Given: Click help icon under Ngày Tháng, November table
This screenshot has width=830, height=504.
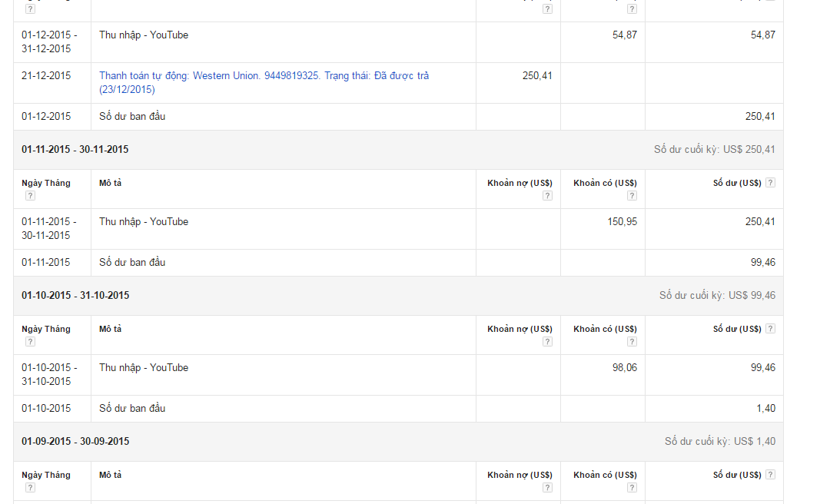Looking at the screenshot, I should [30, 196].
